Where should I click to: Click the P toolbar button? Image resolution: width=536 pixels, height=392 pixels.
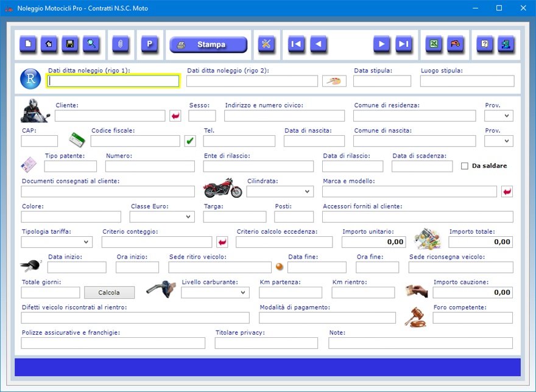click(x=149, y=44)
